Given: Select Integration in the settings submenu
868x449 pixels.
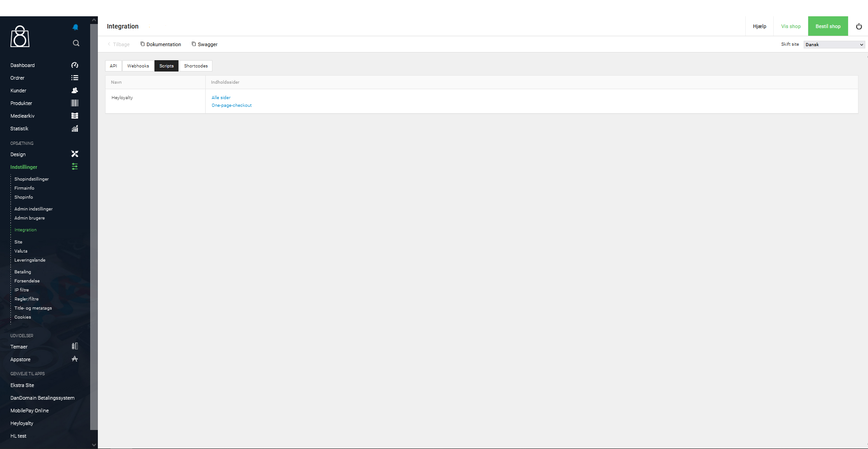Looking at the screenshot, I should click(25, 229).
